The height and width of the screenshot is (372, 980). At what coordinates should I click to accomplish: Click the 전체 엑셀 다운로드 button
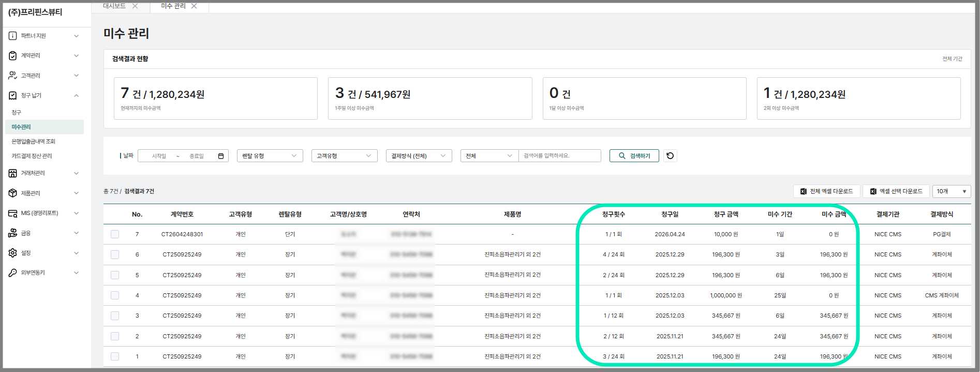[x=827, y=191]
